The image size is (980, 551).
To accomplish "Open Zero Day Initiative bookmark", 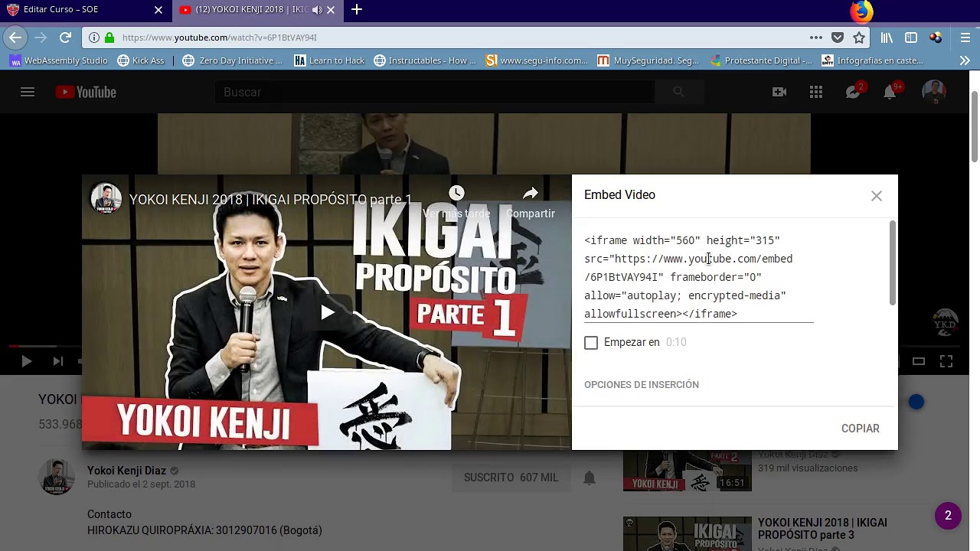I will click(x=233, y=60).
